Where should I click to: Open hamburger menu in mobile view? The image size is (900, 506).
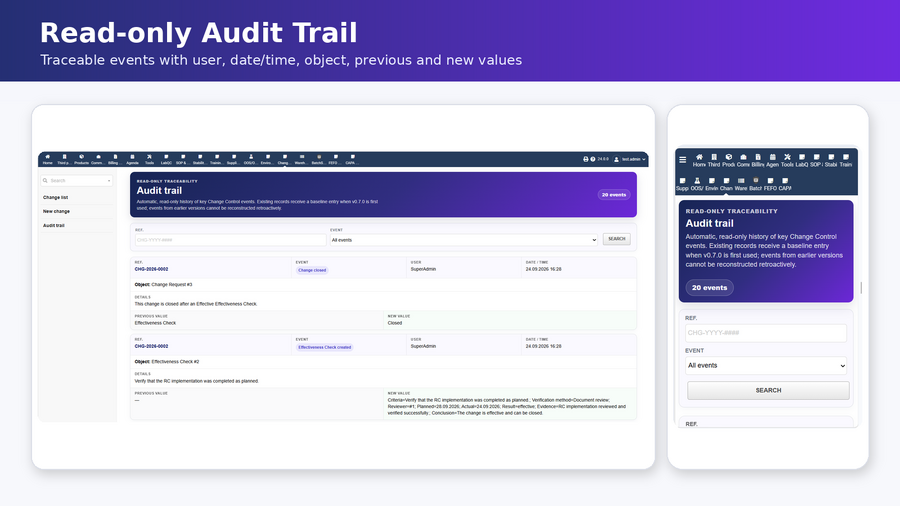pos(682,160)
